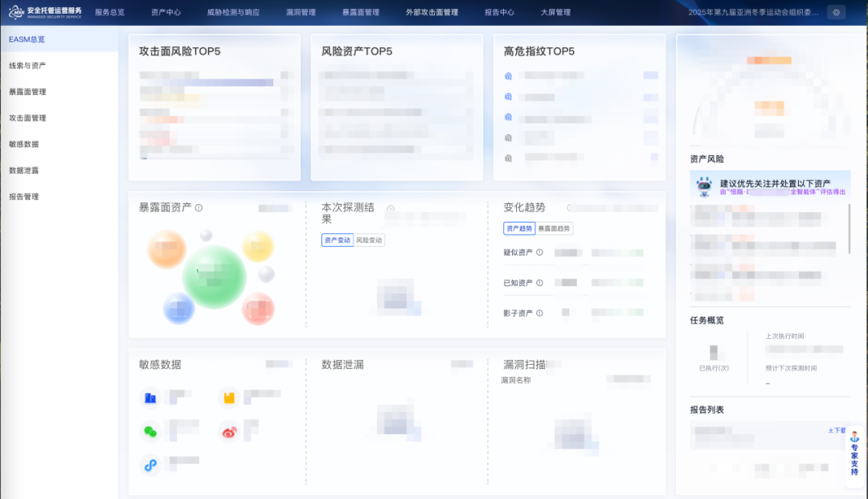Screen dimensions: 868x499
Task: Select 暴露面趋势 toggle in 变化趋势
Action: pos(555,229)
